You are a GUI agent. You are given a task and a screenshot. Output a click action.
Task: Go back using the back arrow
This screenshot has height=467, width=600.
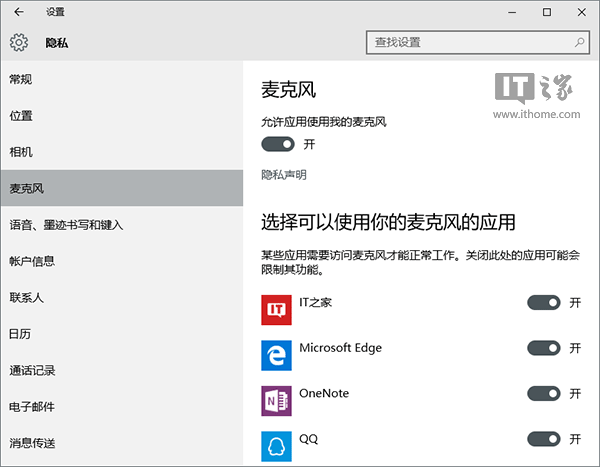click(x=19, y=12)
